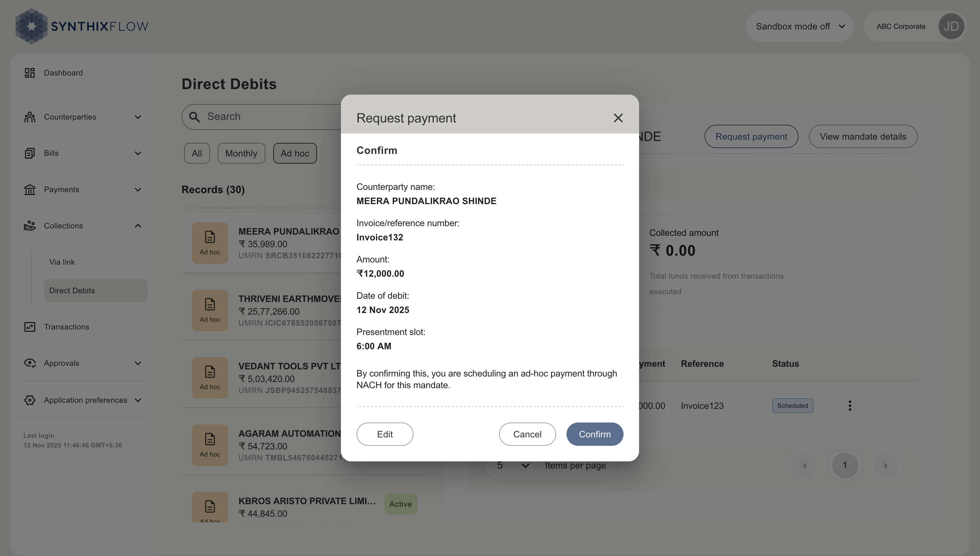Screen dimensions: 980x556
Task: Expand the Approvals menu chevron
Action: pyautogui.click(x=138, y=363)
